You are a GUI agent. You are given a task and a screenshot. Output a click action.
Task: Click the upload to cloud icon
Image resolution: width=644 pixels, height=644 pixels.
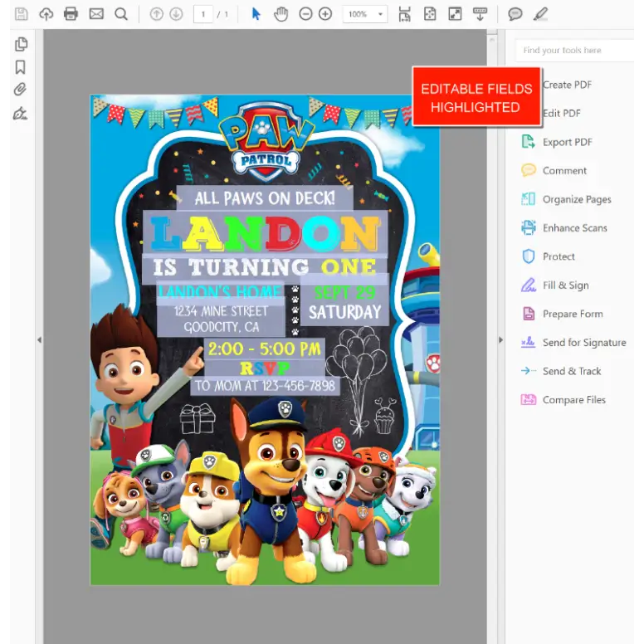(x=46, y=14)
